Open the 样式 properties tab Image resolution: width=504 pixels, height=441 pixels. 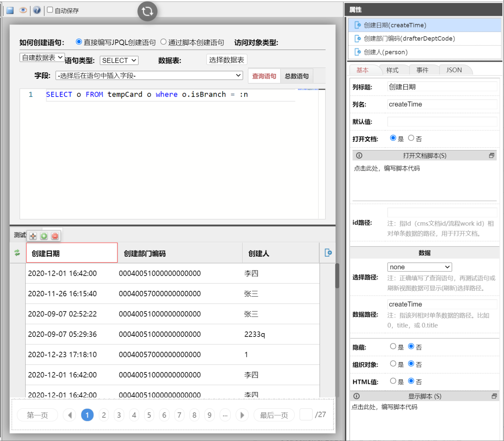[392, 70]
